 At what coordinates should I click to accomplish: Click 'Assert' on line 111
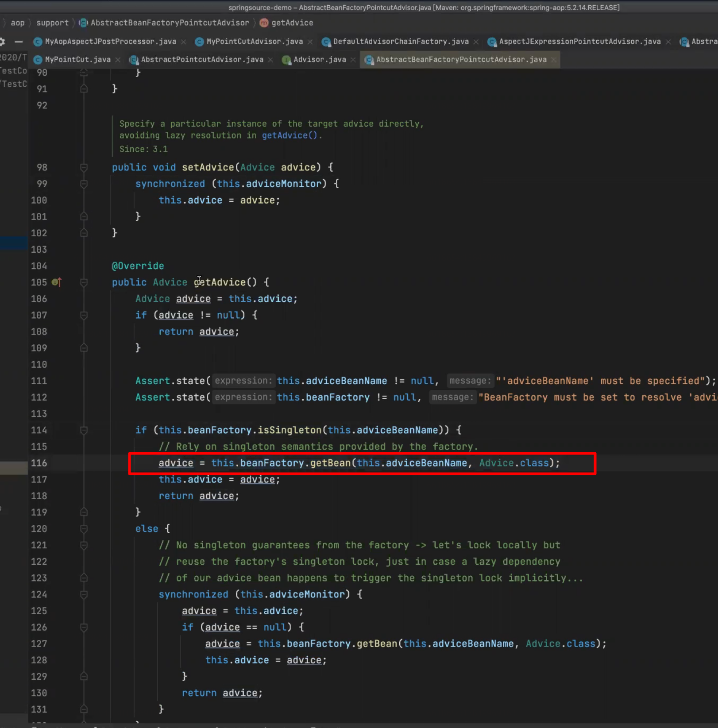coord(153,381)
